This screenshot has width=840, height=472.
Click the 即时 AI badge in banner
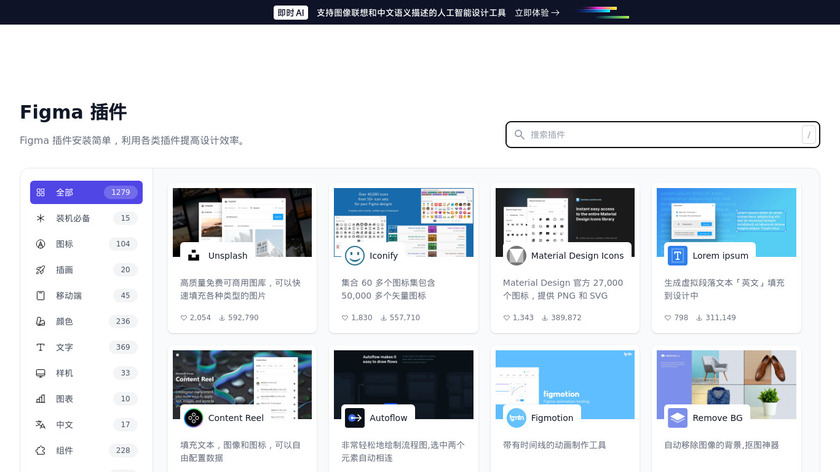click(291, 13)
